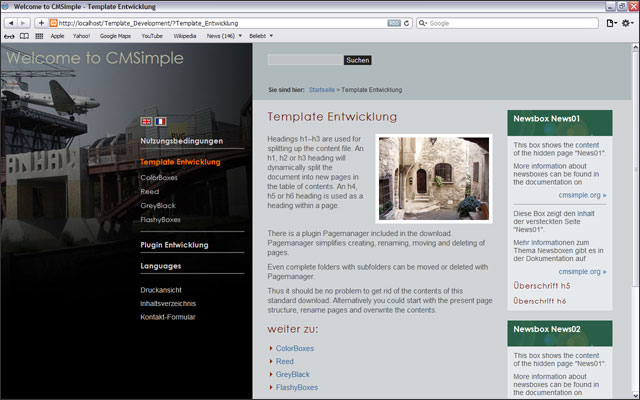Open the sidebar FlashyBoxes subpage

coord(160,220)
